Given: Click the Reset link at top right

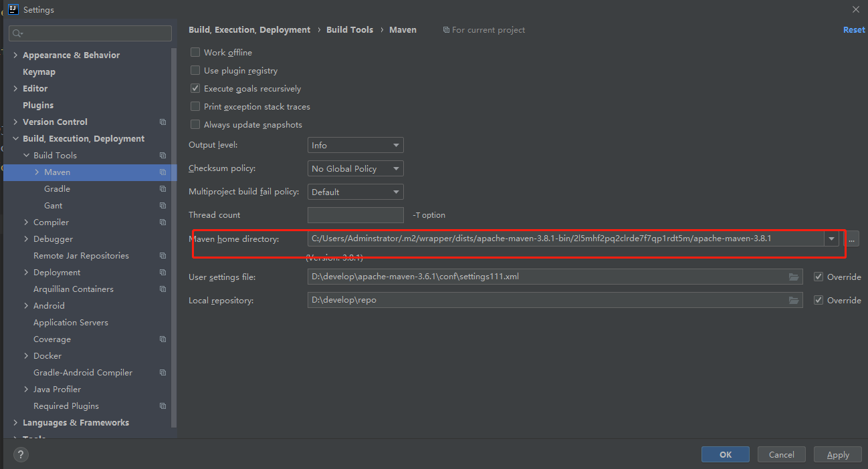Looking at the screenshot, I should click(x=853, y=29).
